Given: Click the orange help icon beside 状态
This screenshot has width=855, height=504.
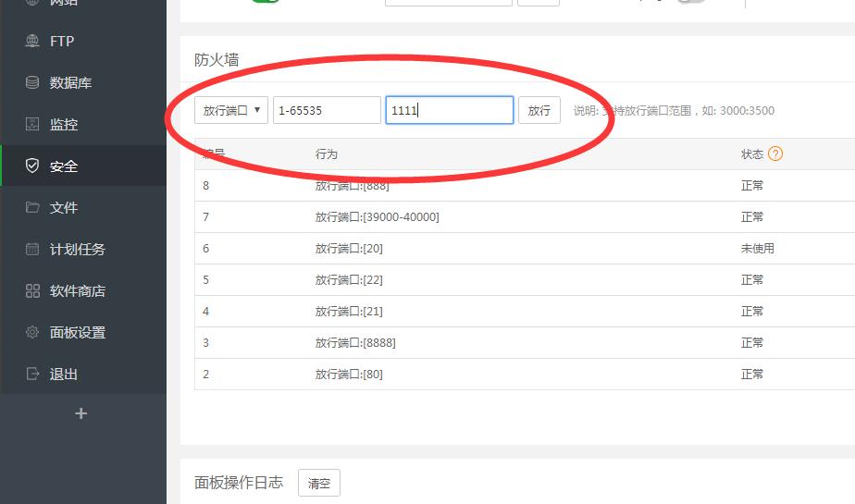Looking at the screenshot, I should 774,154.
